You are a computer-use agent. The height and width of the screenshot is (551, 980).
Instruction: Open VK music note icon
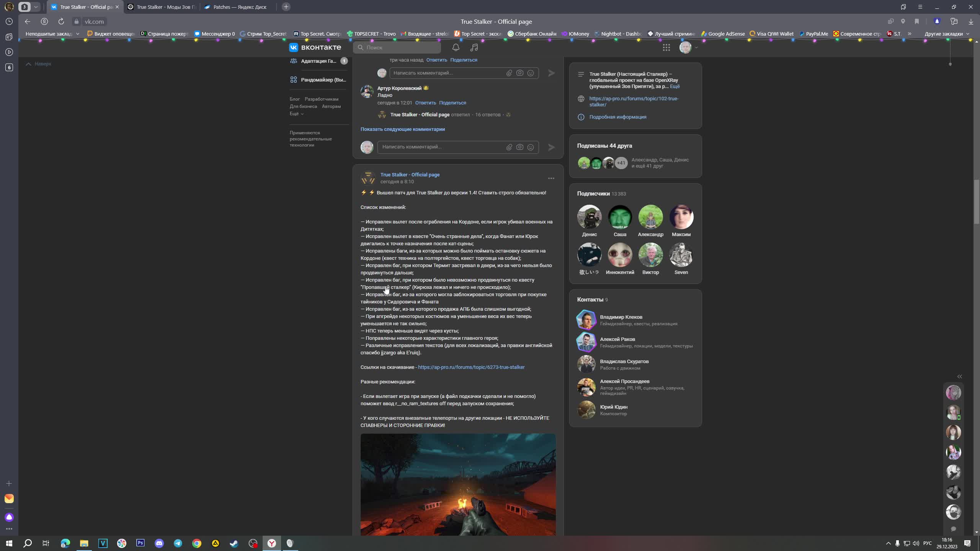(x=474, y=47)
